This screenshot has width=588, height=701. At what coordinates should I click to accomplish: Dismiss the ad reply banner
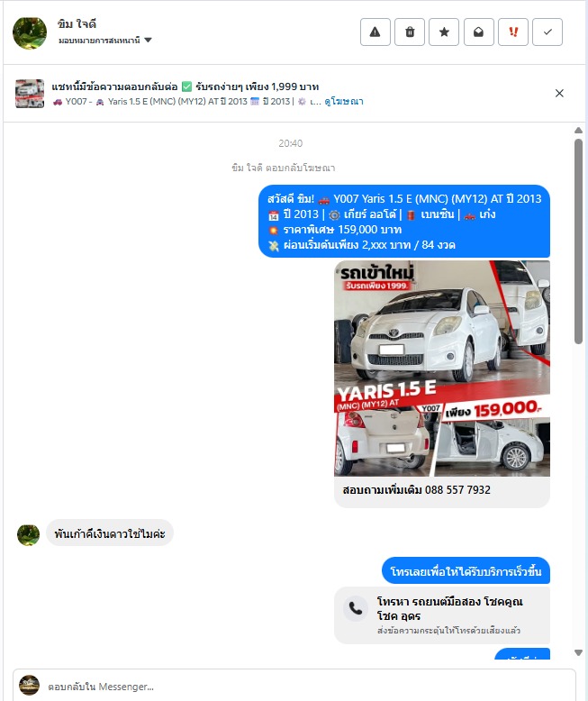[x=559, y=93]
